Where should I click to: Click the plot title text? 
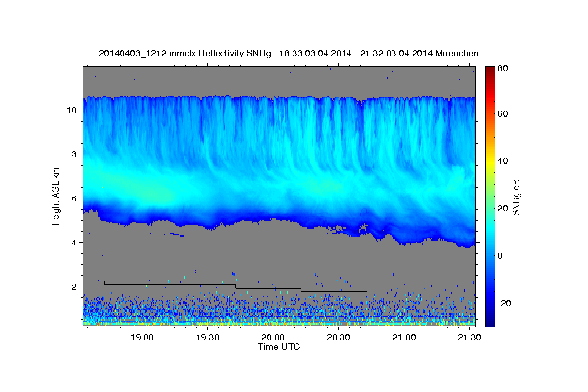pyautogui.click(x=289, y=53)
